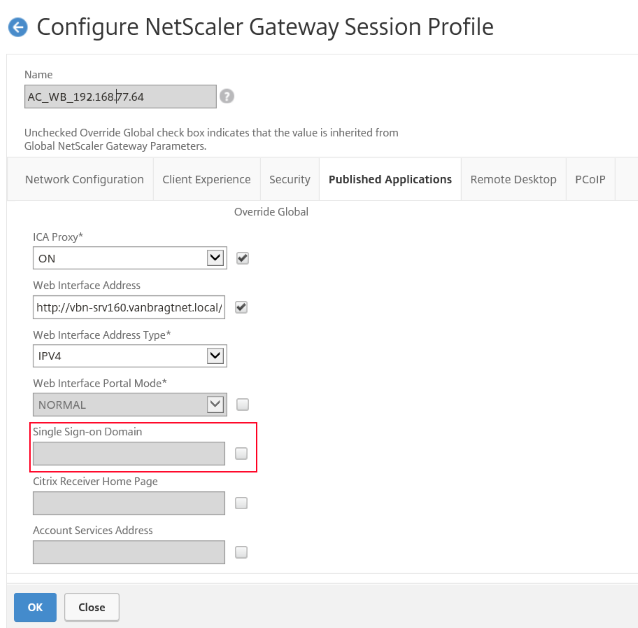Click the Close button
This screenshot has width=638, height=628.
[92, 607]
